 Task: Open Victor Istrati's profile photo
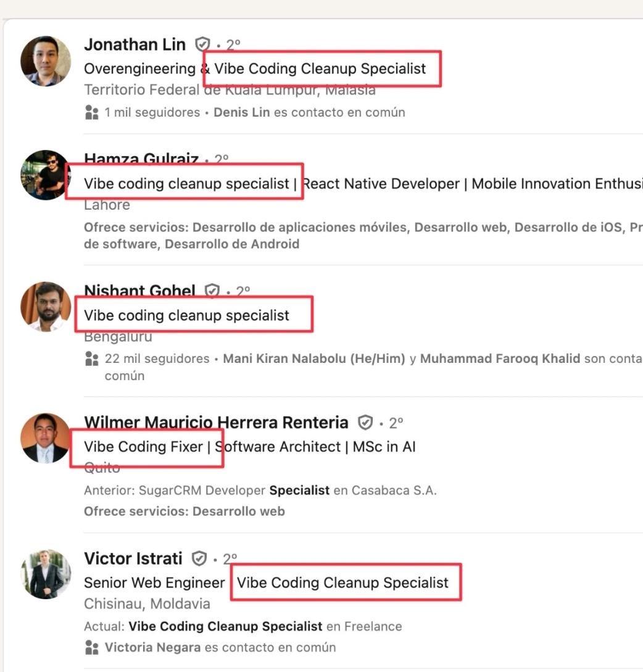click(46, 573)
